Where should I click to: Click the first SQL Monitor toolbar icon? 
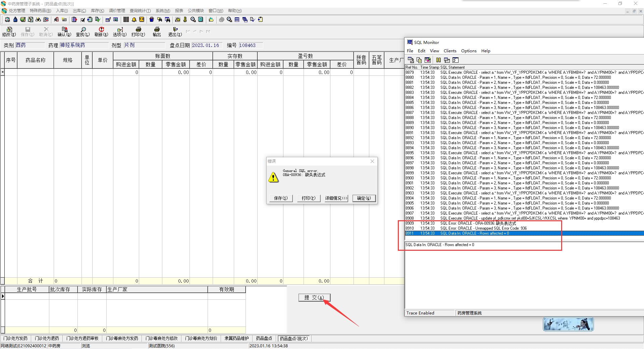(x=411, y=60)
